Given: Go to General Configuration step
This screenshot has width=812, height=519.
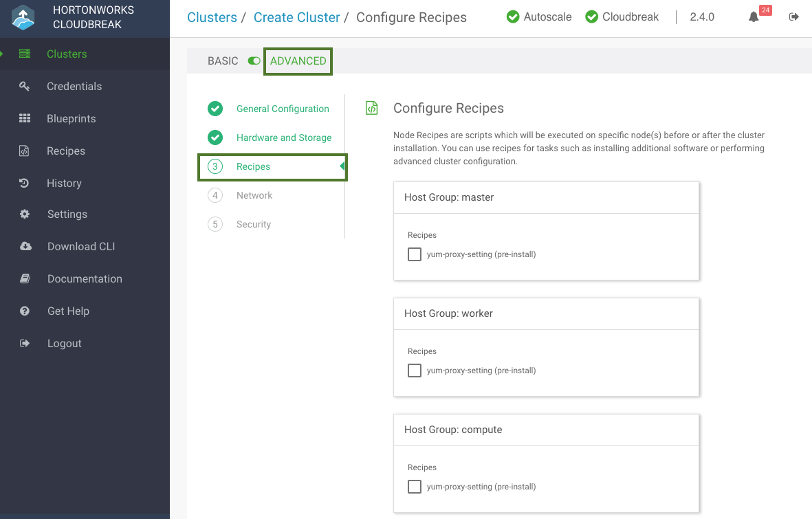Looking at the screenshot, I should click(x=283, y=109).
